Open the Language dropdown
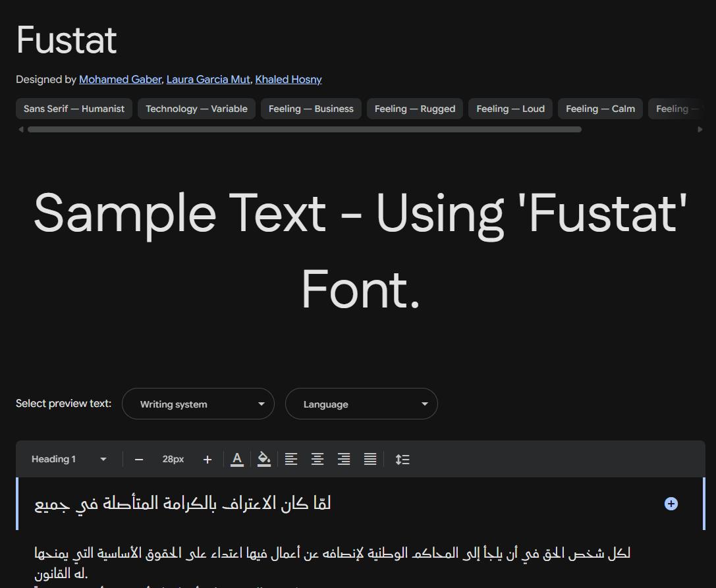This screenshot has height=588, width=716. pos(361,404)
